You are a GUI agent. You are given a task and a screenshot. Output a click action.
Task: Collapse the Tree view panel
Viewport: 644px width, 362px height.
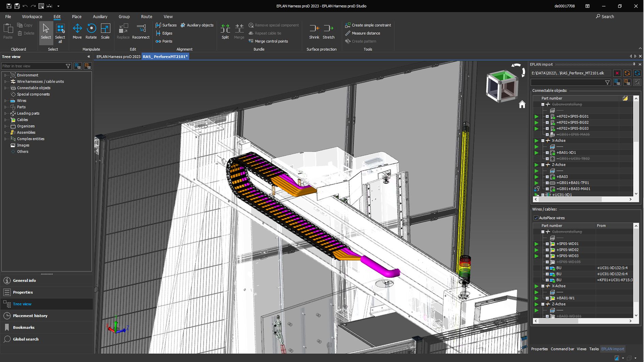(89, 57)
